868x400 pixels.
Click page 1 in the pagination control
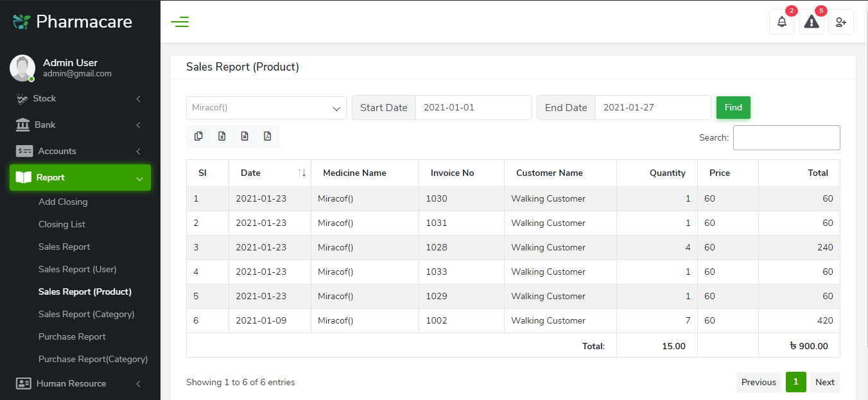click(795, 382)
